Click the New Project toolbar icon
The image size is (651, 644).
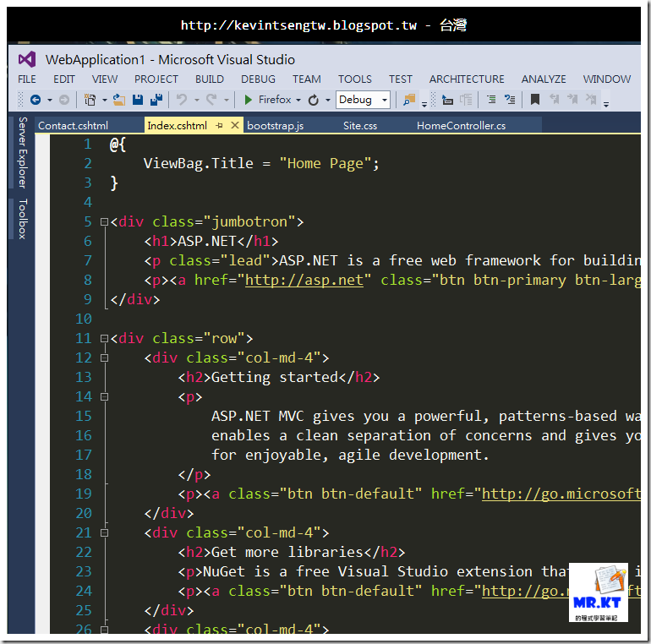tap(90, 100)
